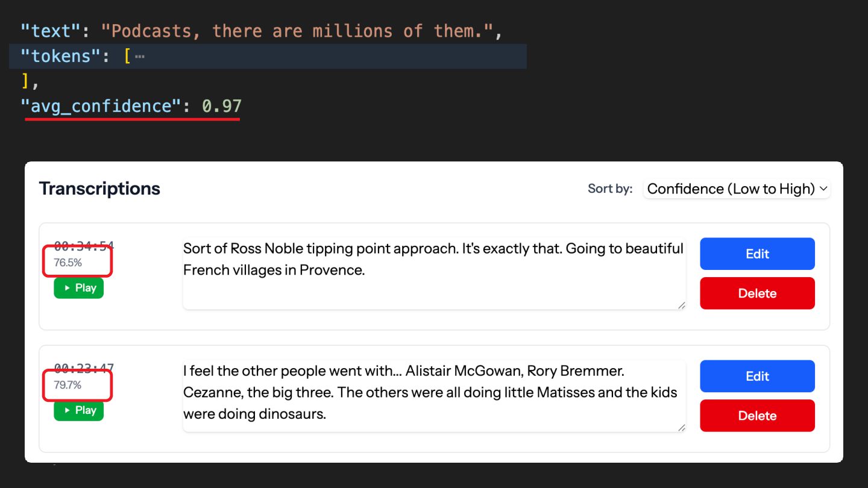The image size is (868, 488).
Task: Edit the Ross Noble transcription
Action: click(757, 254)
